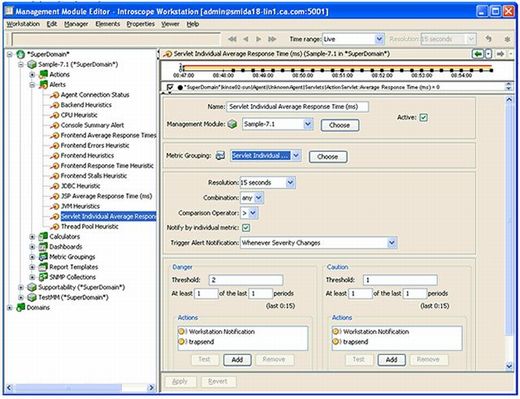
Task: Click the Frontend Errors Heuristic alert icon
Action: pos(55,146)
